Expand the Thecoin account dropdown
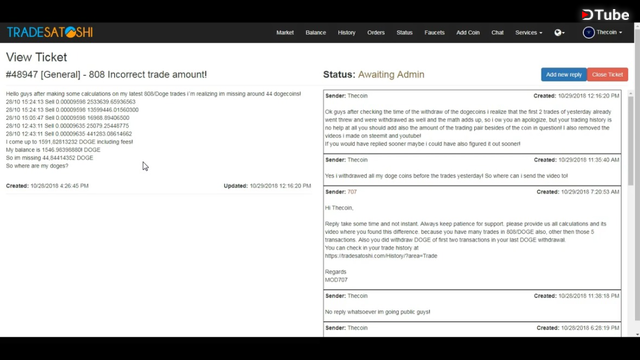 click(609, 32)
